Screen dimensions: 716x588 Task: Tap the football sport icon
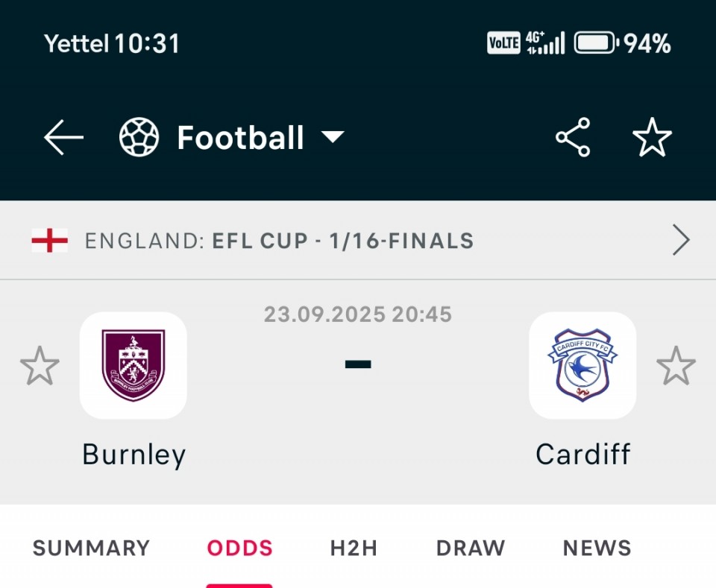click(139, 139)
